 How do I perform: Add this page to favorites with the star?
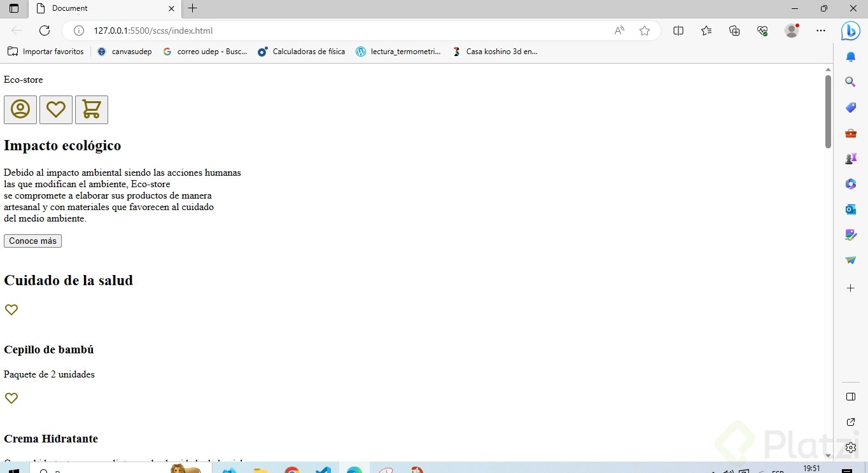(x=645, y=31)
